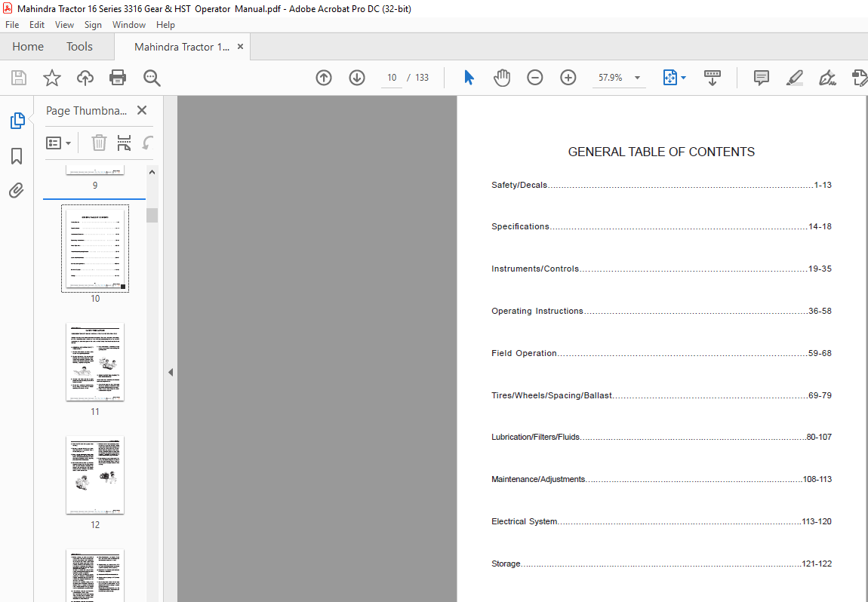The image size is (868, 602).
Task: Click the Save file icon
Action: 19,78
